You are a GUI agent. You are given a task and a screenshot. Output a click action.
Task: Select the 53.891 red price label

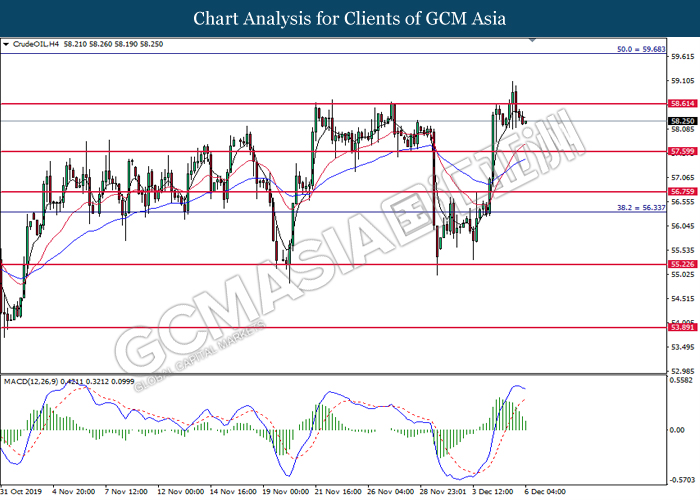coord(683,328)
